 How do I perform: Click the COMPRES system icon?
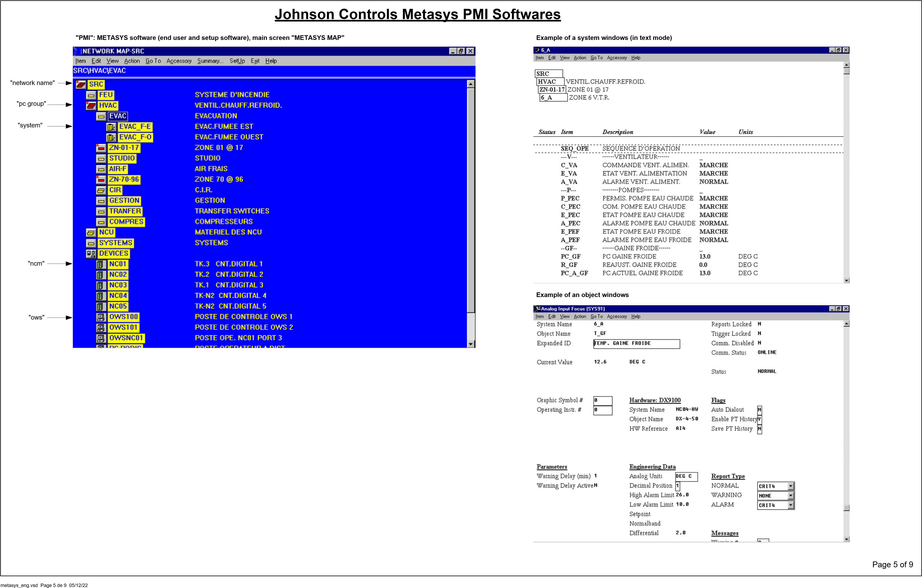click(x=101, y=222)
